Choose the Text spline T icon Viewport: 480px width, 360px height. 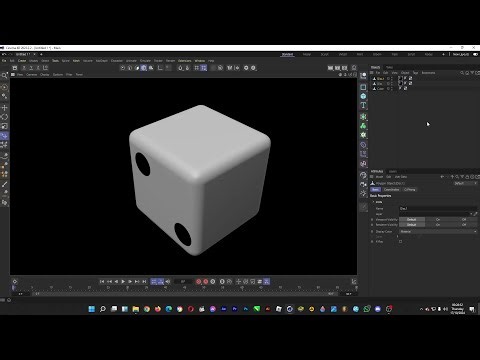363,105
